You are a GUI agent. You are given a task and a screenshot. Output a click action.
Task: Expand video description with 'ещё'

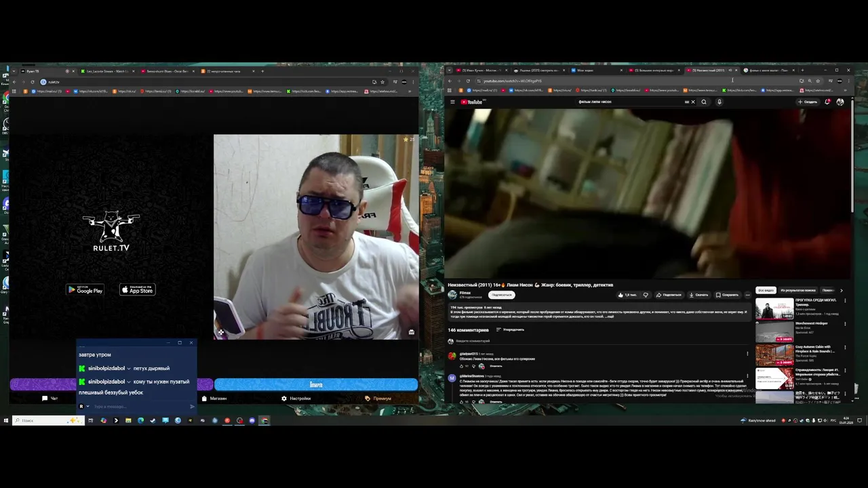point(611,317)
